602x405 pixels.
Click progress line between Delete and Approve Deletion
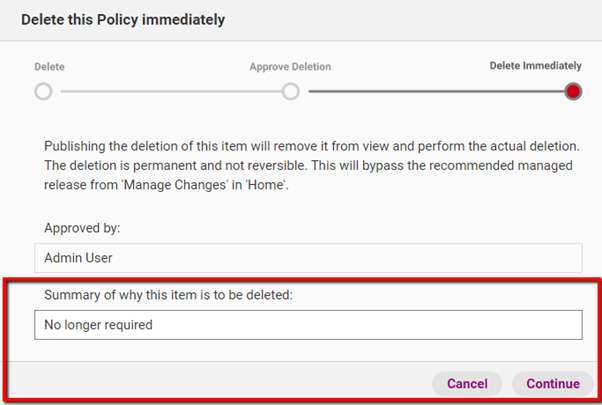(166, 92)
